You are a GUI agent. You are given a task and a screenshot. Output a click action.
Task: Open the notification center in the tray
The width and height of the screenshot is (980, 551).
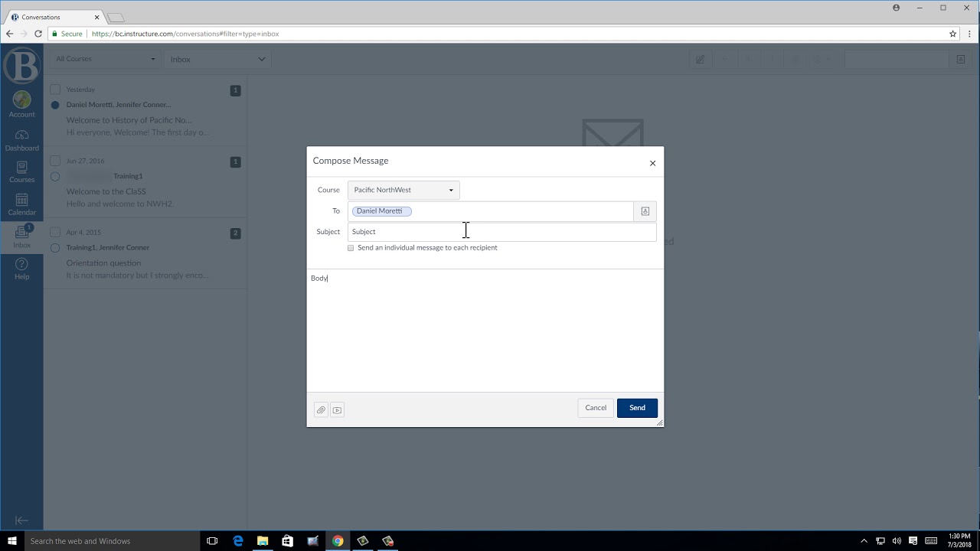[912, 541]
